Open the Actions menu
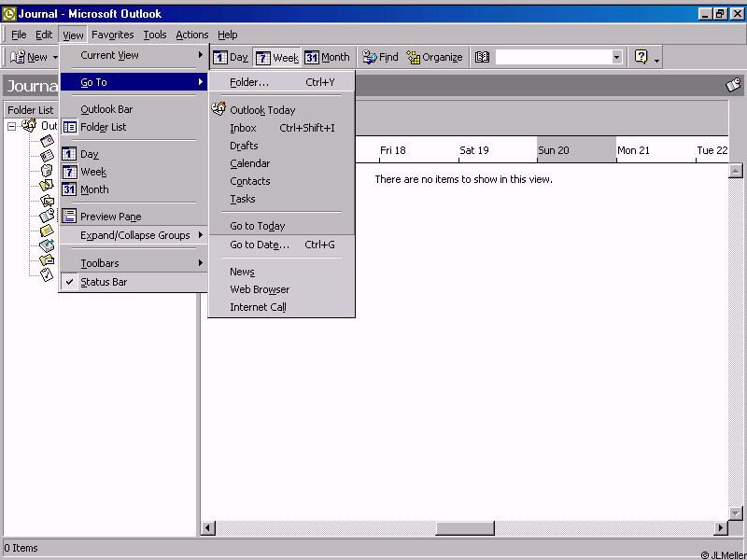The width and height of the screenshot is (747, 560). point(192,35)
